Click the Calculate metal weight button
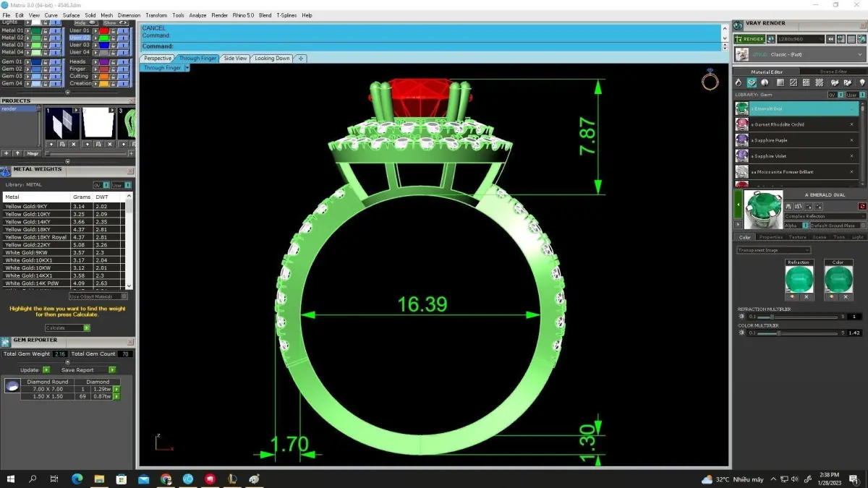 click(x=67, y=328)
